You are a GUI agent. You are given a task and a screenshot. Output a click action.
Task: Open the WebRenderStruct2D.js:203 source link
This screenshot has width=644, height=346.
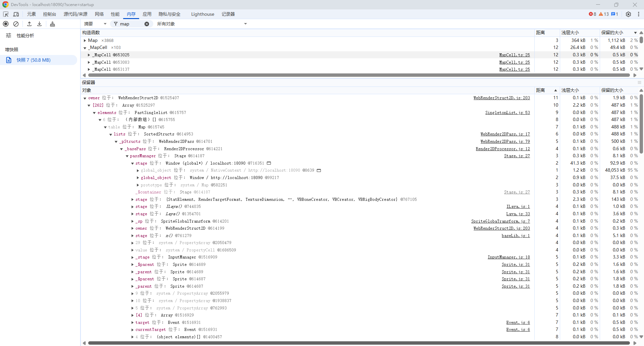point(501,98)
